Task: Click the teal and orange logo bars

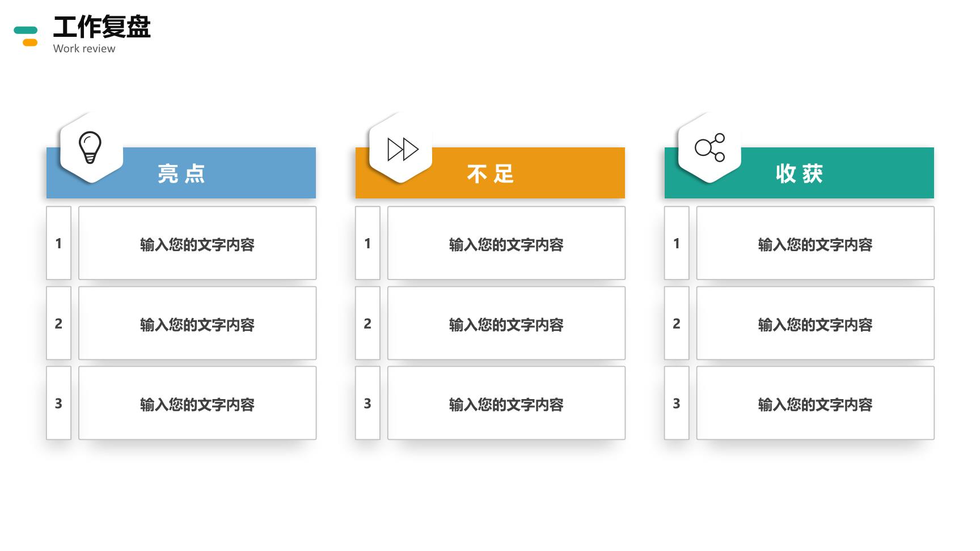Action: (x=26, y=36)
